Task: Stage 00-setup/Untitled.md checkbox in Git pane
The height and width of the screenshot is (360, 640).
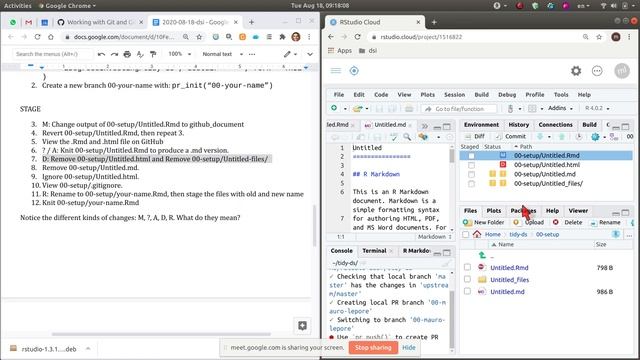Action: (x=471, y=174)
